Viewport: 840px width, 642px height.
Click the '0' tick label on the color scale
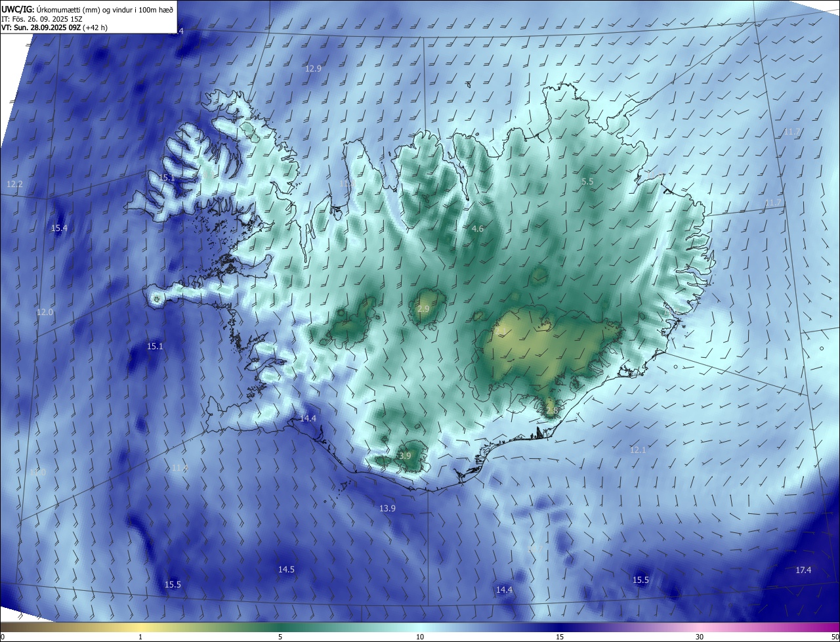[x=3, y=637]
